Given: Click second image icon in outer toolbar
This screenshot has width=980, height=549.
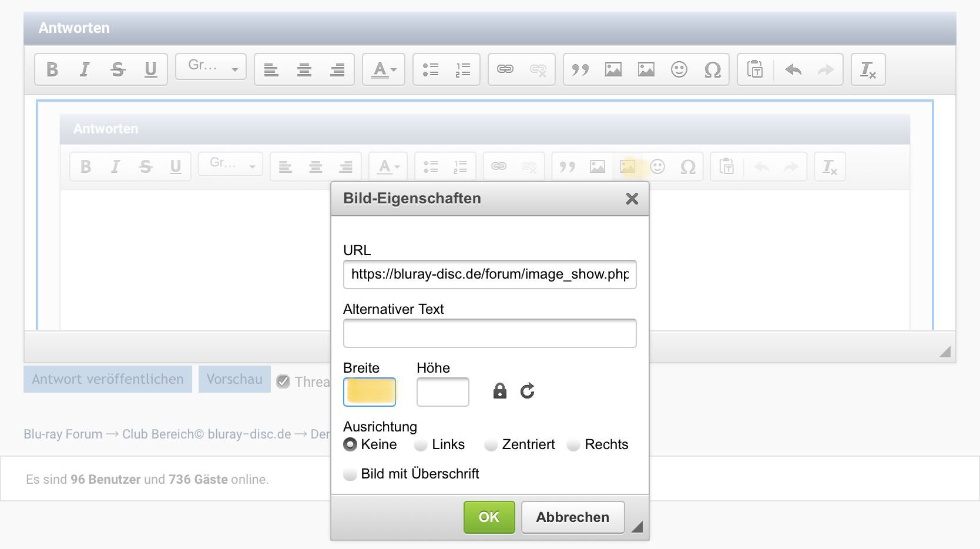Looking at the screenshot, I should click(646, 70).
